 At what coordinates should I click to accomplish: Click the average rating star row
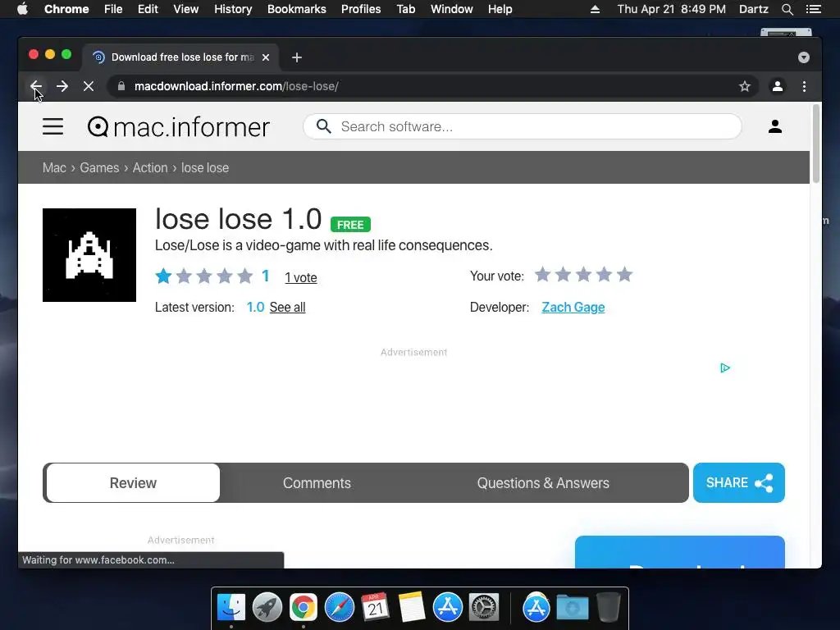point(204,276)
